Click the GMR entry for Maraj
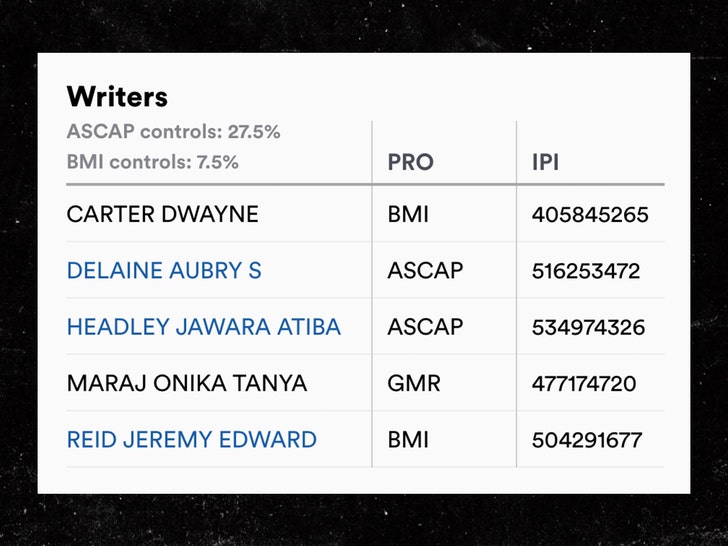Image resolution: width=728 pixels, height=546 pixels. [x=414, y=384]
